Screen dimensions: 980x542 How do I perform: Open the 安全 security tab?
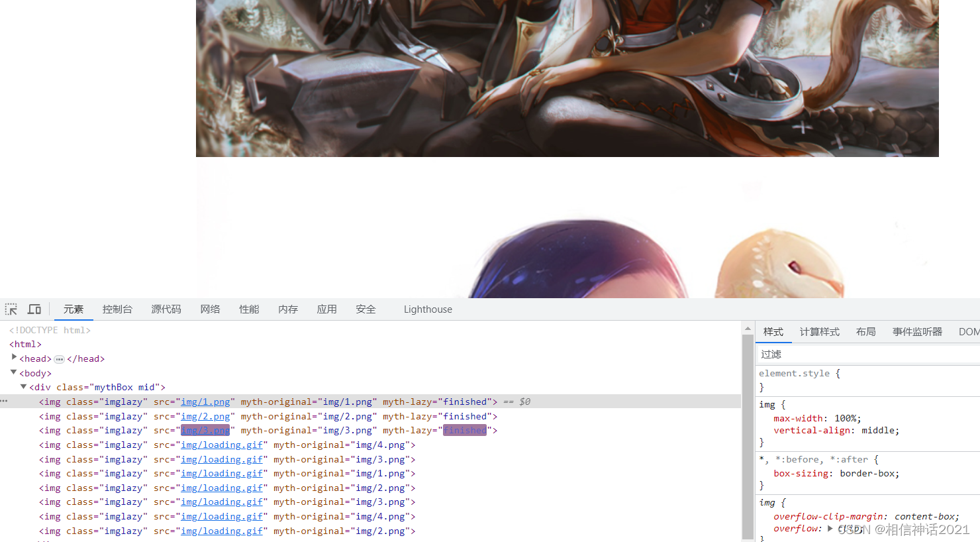coord(366,309)
